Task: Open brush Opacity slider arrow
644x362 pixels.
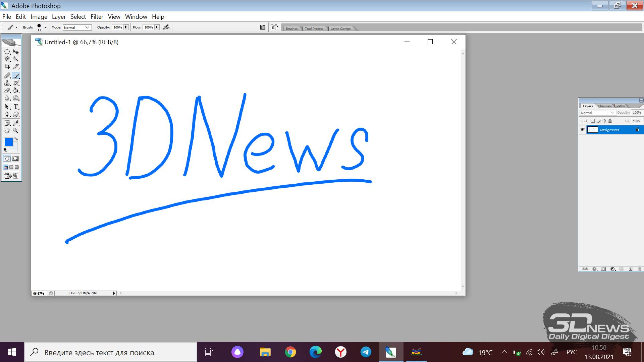Action: 126,27
